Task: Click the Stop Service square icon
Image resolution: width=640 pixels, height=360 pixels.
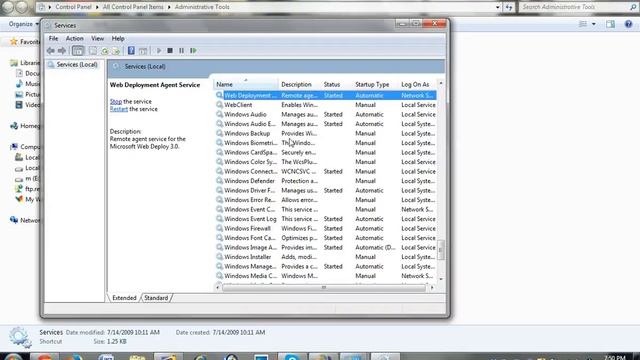Action: (170, 51)
